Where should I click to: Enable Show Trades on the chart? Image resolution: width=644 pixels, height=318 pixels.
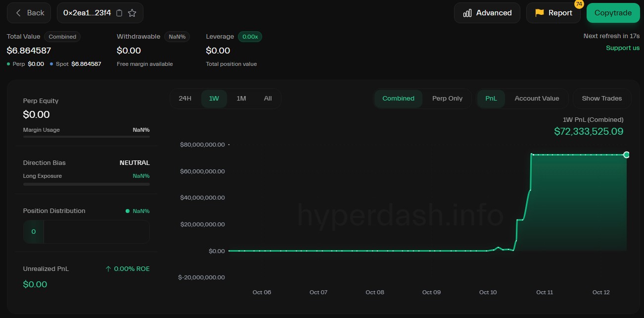pyautogui.click(x=601, y=99)
